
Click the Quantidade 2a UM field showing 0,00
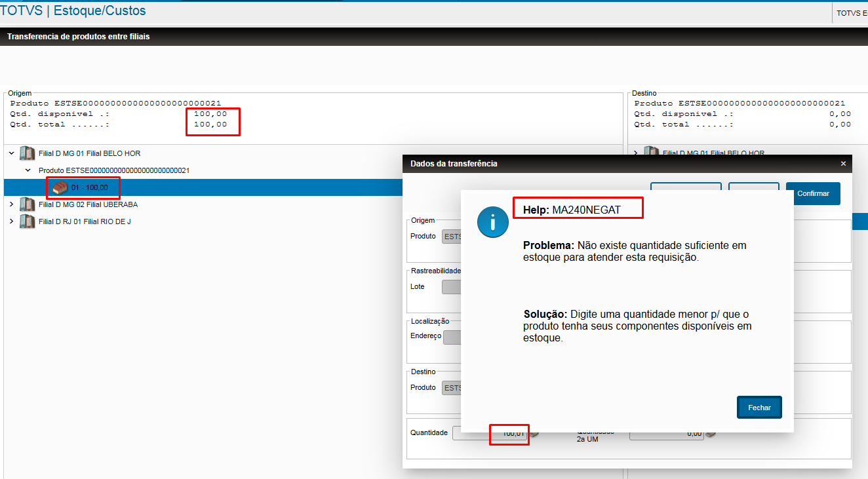click(667, 433)
